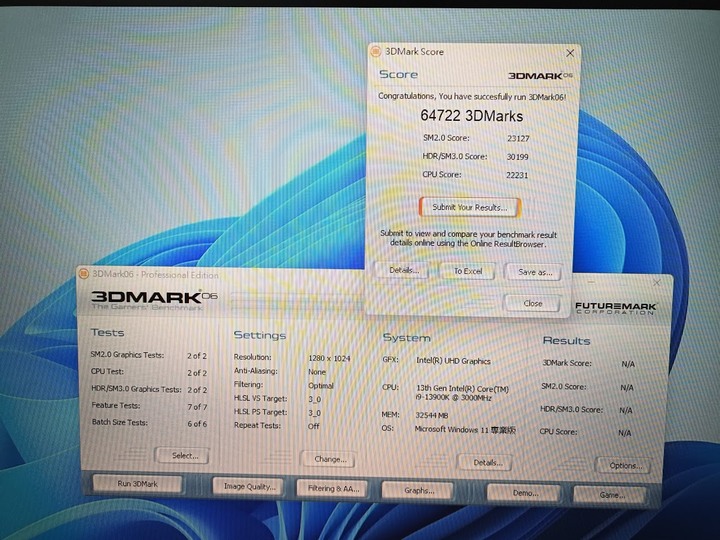Click the 3DMark06 Professional Edition title icon
The width and height of the screenshot is (720, 540).
point(84,274)
